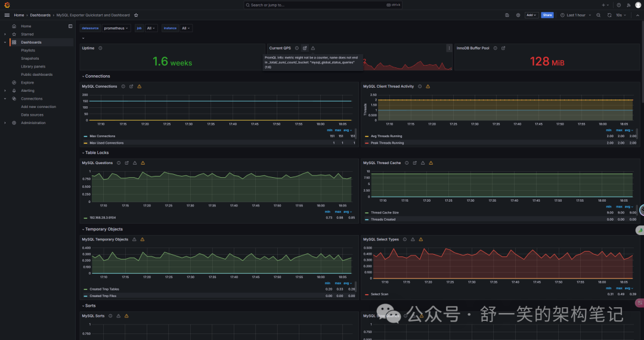Open the help icon in the top bar
The image size is (644, 340).
click(618, 5)
